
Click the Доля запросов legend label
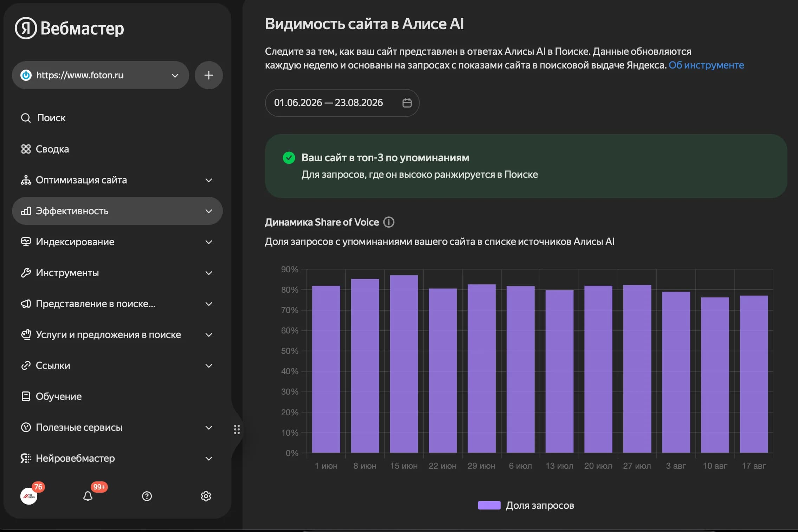tap(540, 505)
